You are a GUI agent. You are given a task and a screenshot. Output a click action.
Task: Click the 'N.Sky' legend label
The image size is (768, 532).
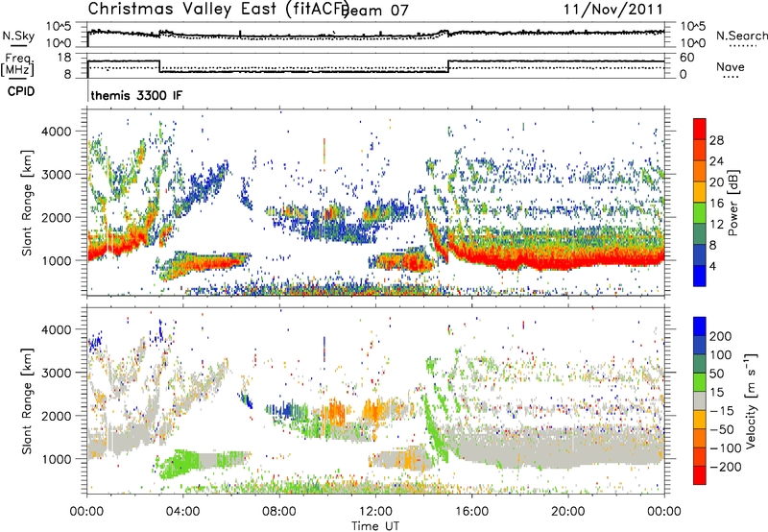tap(18, 36)
